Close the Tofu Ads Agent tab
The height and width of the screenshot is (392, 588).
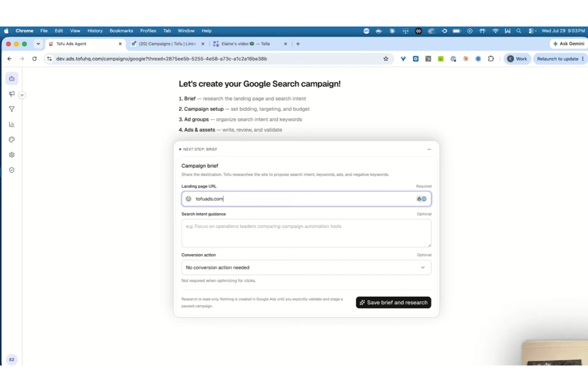pos(120,44)
